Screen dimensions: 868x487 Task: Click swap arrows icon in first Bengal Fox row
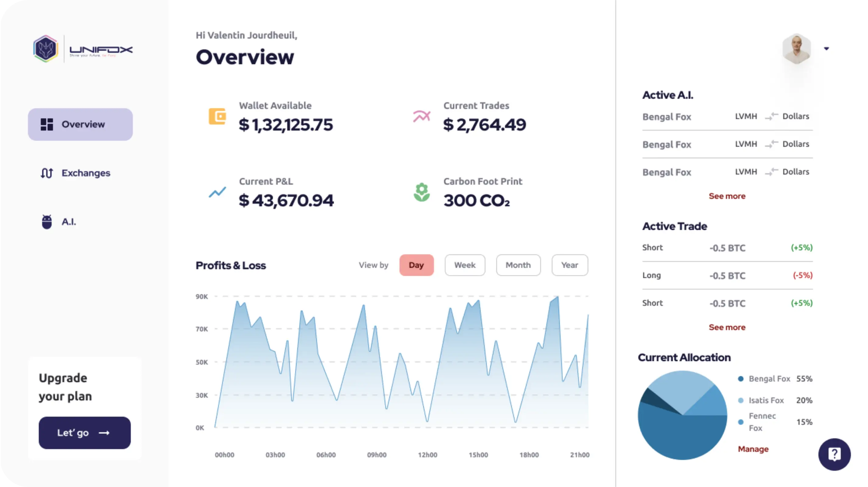pos(771,116)
